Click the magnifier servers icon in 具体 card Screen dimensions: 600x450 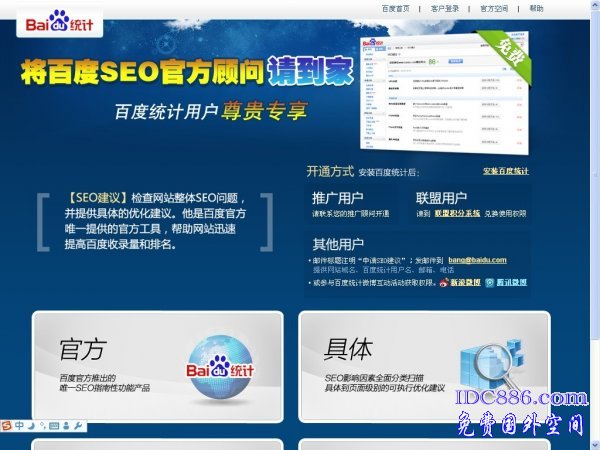click(486, 370)
